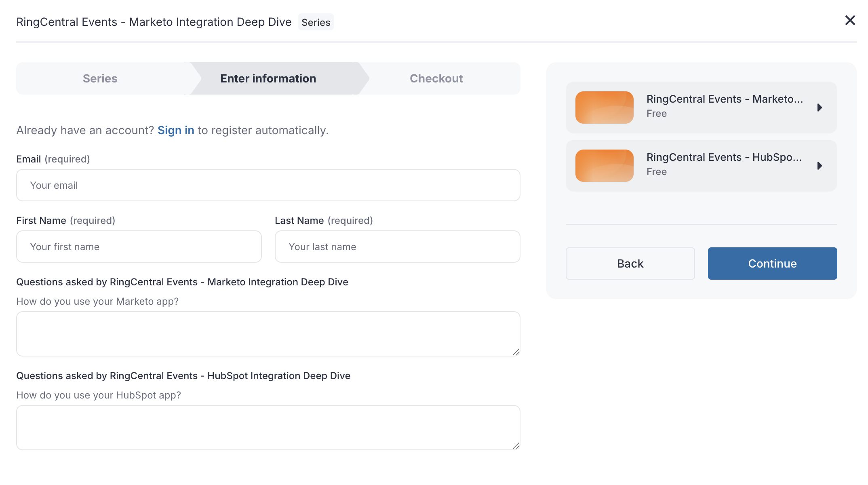
Task: Click the Last Name (required) label
Action: click(x=324, y=221)
